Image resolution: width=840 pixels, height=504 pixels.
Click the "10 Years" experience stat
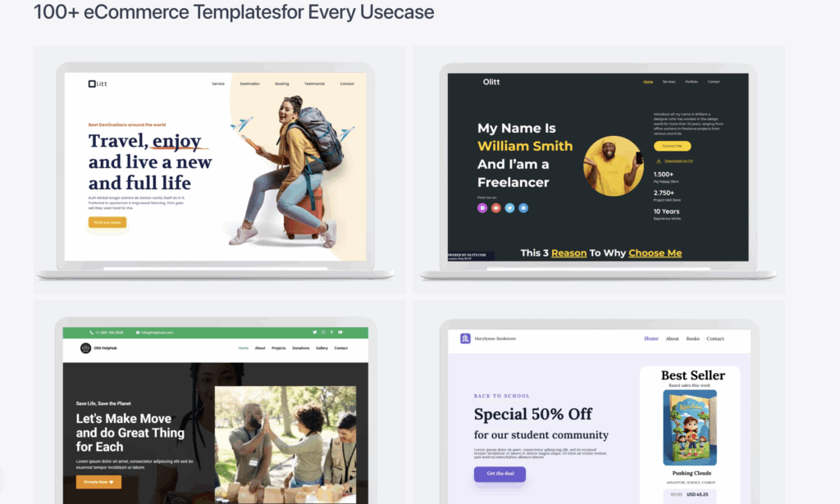666,211
